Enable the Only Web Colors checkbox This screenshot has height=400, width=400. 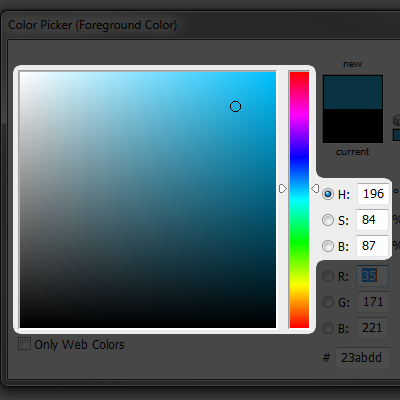[x=24, y=344]
